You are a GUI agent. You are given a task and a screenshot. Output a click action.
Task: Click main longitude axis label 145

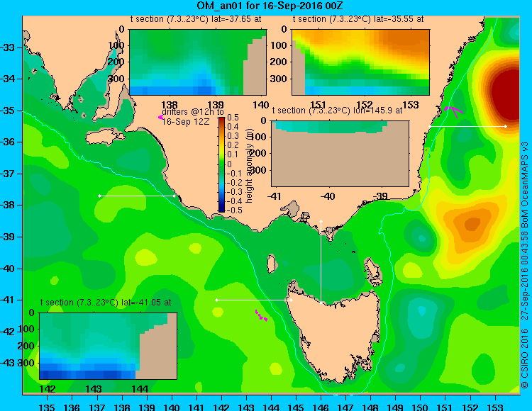tap(296, 407)
